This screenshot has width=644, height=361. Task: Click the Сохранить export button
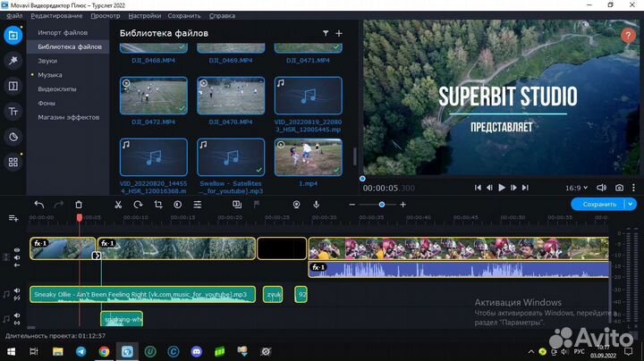(597, 204)
